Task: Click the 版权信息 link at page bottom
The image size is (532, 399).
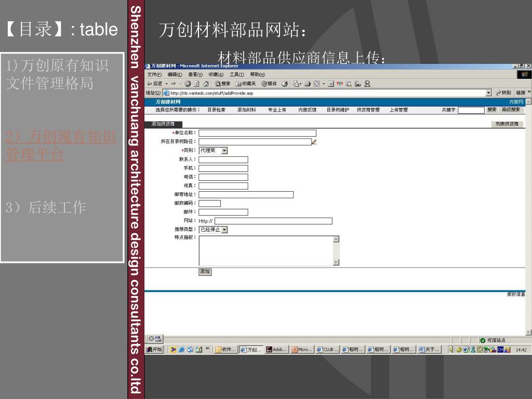Action: pos(516,295)
